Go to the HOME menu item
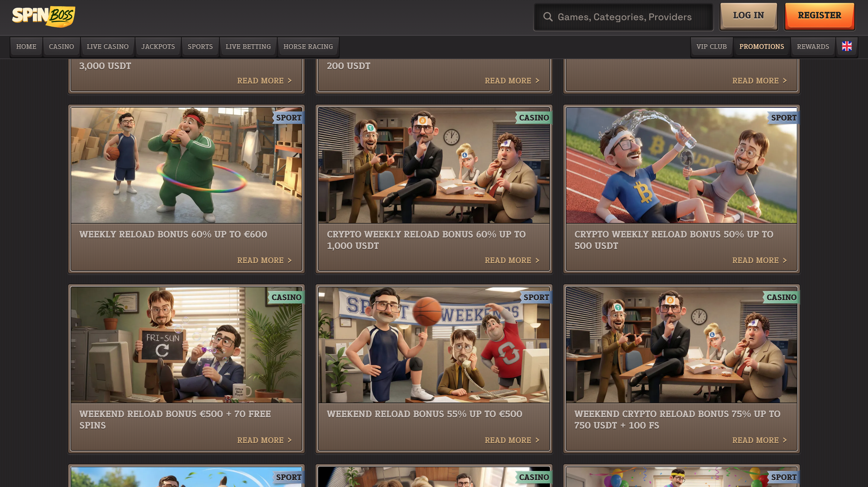 point(26,46)
